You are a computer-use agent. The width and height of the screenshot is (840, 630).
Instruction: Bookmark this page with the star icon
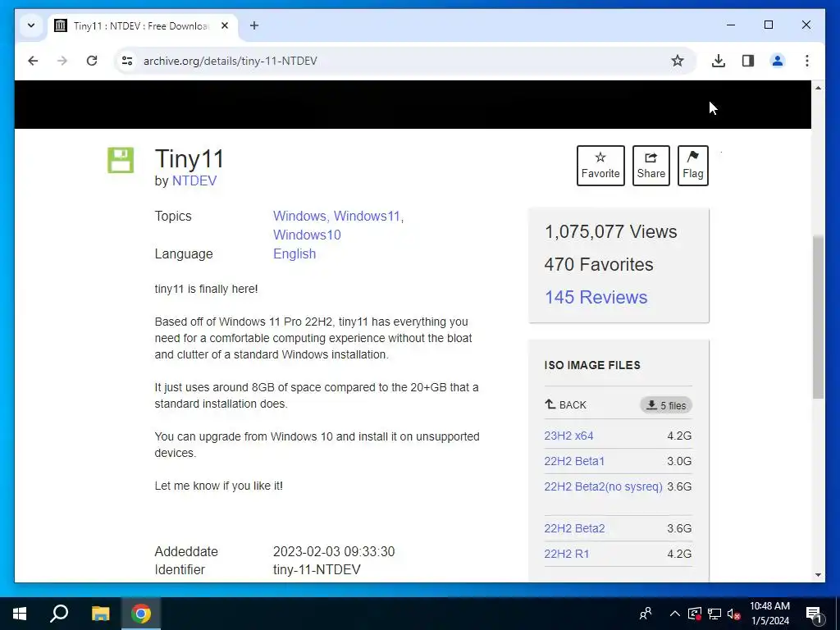tap(678, 61)
